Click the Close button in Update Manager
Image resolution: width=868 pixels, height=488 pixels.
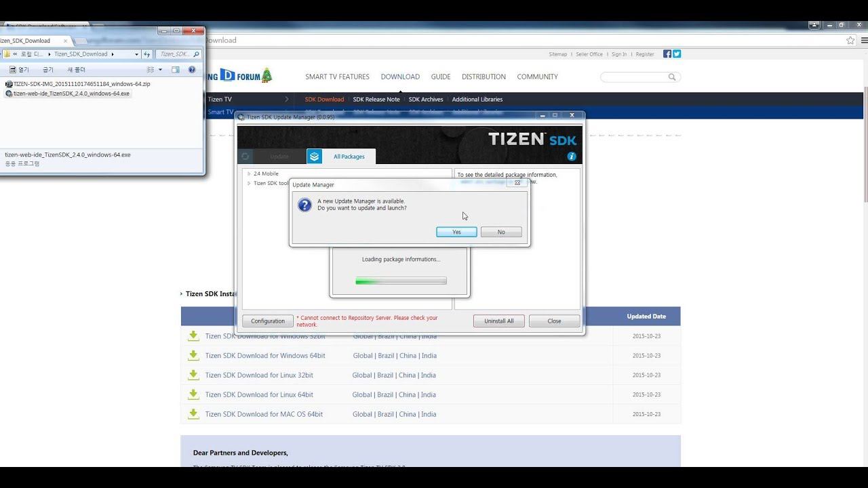554,321
